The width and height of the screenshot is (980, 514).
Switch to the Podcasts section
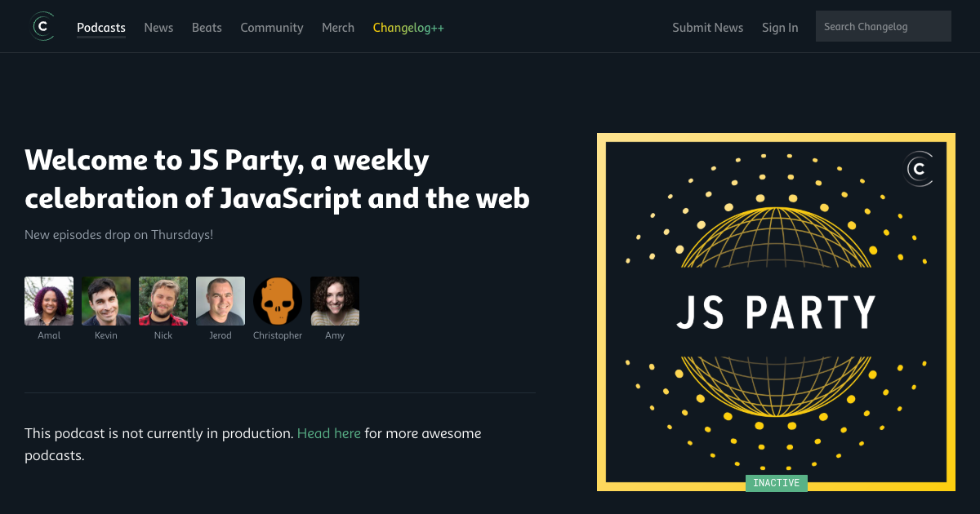(x=100, y=27)
